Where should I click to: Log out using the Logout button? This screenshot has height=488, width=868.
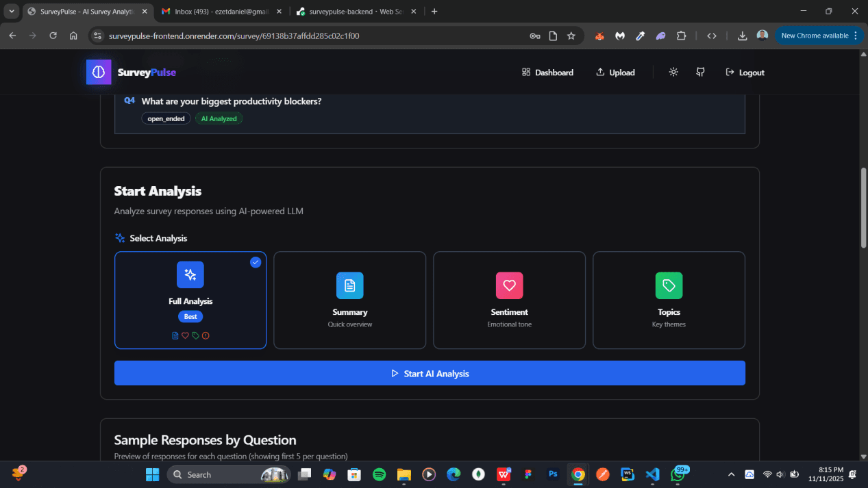pos(745,72)
